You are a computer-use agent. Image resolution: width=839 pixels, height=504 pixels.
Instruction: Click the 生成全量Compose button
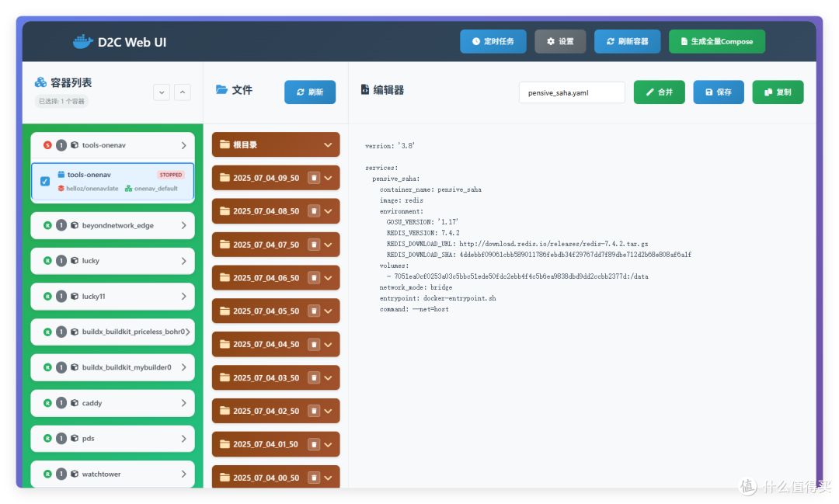tap(716, 41)
